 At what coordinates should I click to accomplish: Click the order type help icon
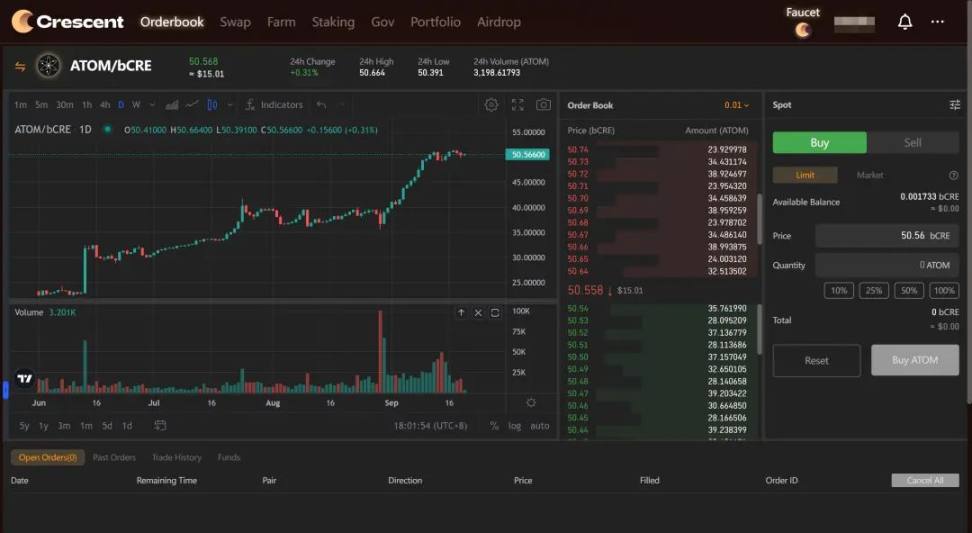(953, 175)
